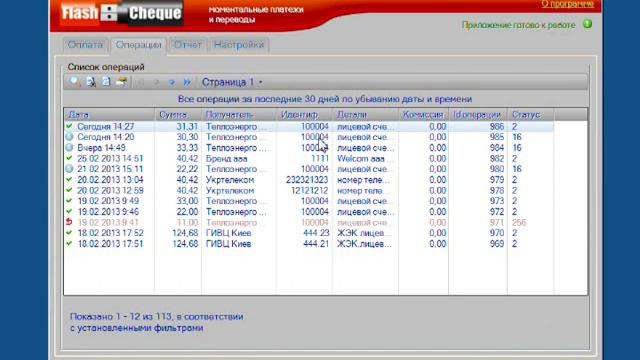Click green check icon of 25.02.2013 14:51 row
Screen dimensions: 640x360
[69, 158]
